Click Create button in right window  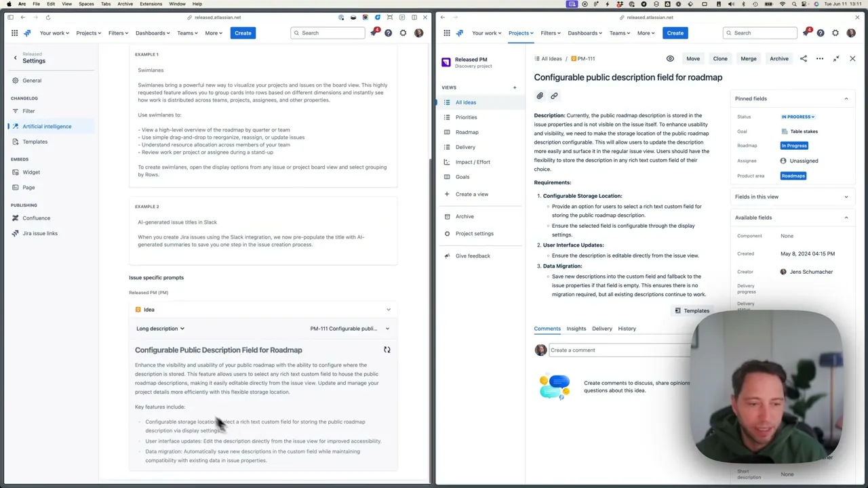tap(675, 33)
